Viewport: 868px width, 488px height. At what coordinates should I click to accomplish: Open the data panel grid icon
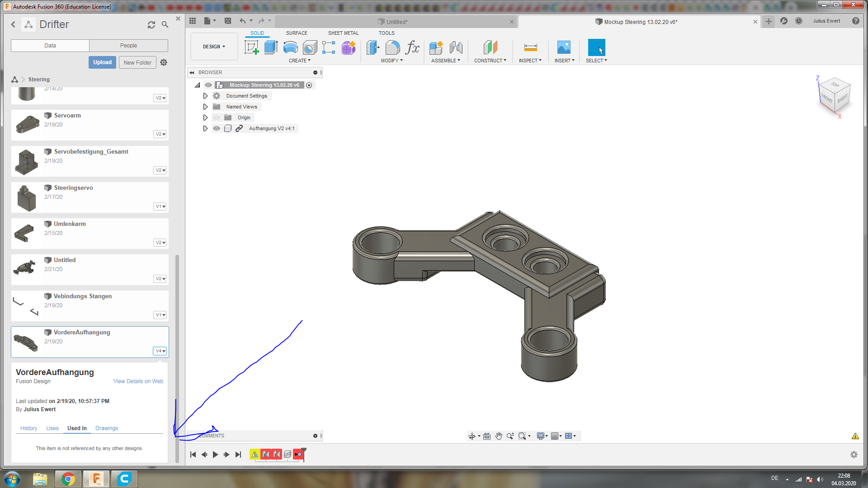point(193,21)
